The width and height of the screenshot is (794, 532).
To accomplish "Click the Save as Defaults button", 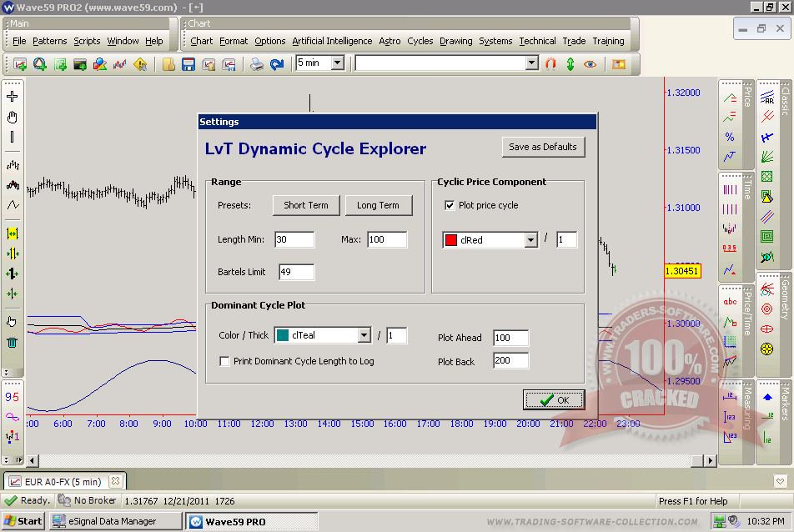I will [543, 147].
